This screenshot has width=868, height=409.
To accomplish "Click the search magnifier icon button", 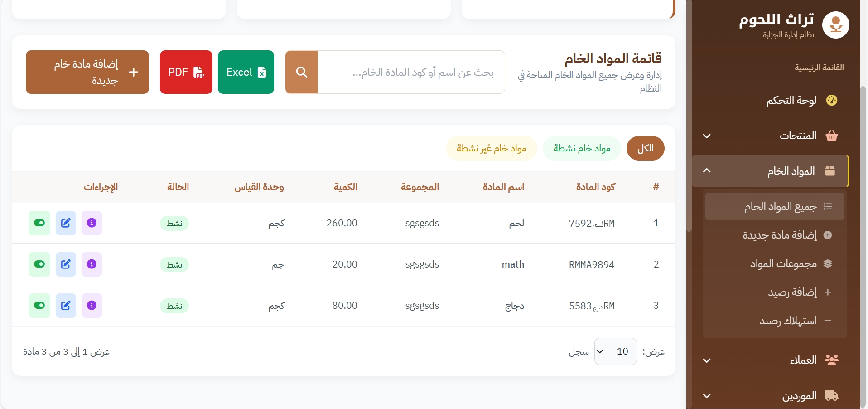I will 302,72.
